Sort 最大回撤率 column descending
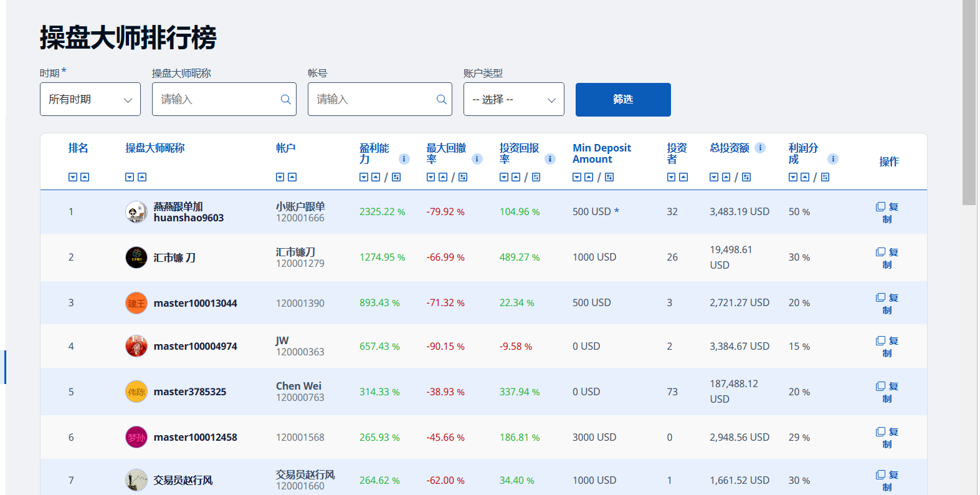Image resolution: width=980 pixels, height=495 pixels. [431, 177]
